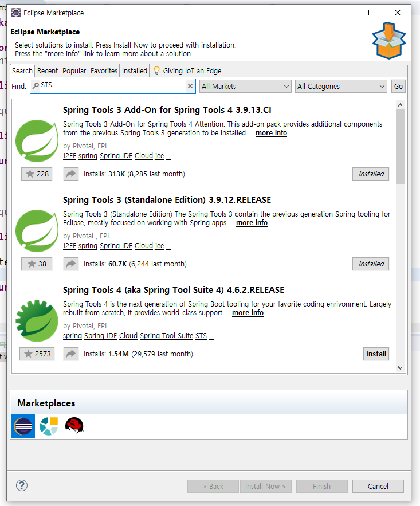Favorite Spring Tools 3 Add-On (228 stars)
The image size is (420, 506).
point(37,174)
